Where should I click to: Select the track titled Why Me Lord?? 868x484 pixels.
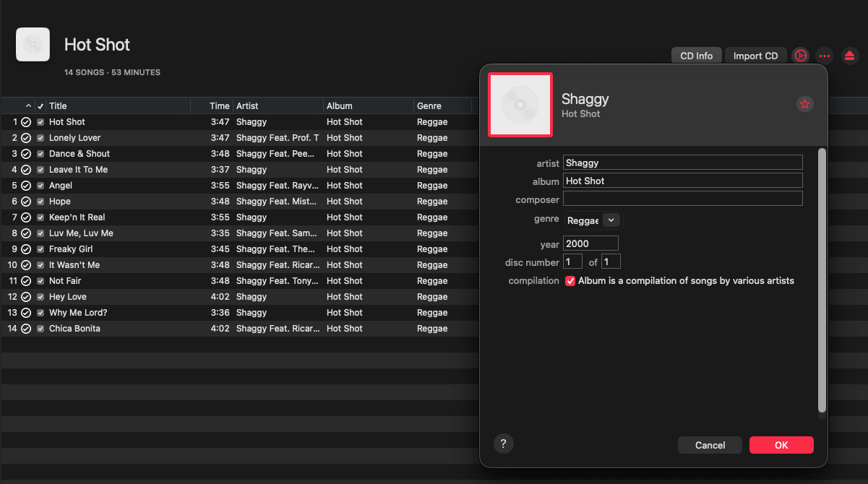(78, 313)
